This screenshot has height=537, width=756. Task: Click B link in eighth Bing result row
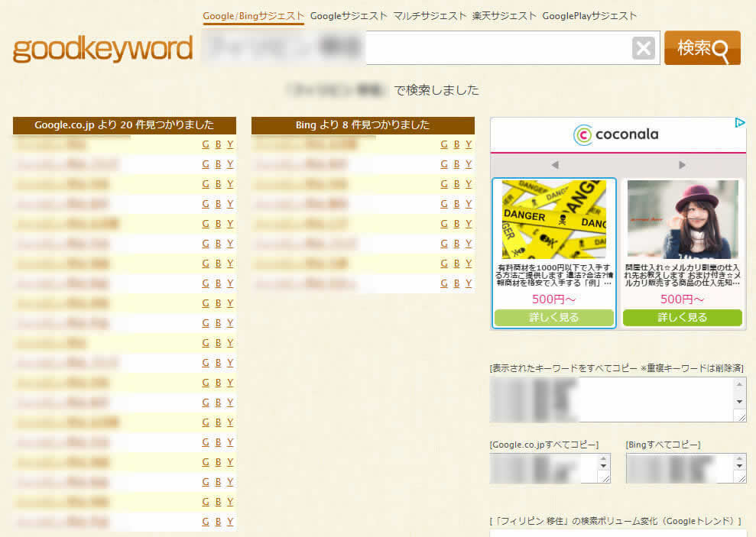pyautogui.click(x=456, y=283)
